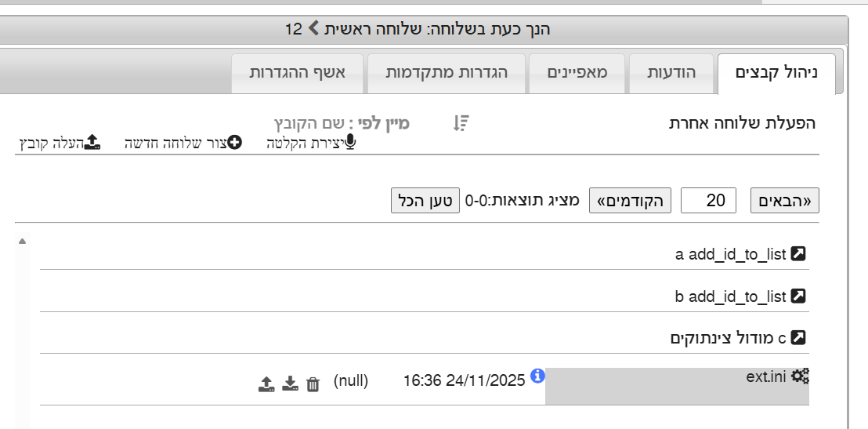The width and height of the screenshot is (868, 429).
Task: Click 'צור שלוחה חדשה' plus button
Action: point(234,143)
